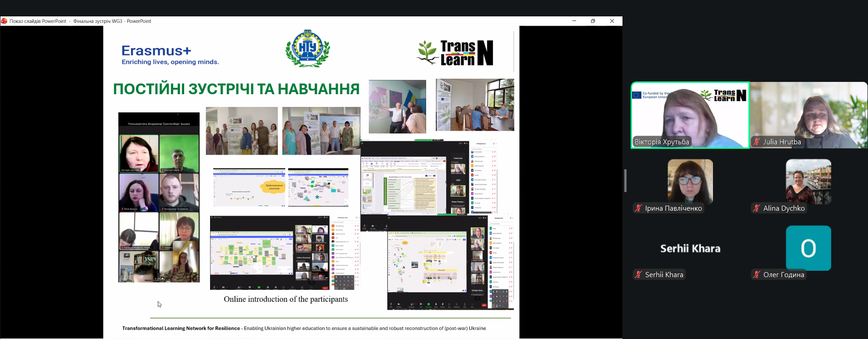Viewport: 868px width, 339px height.
Task: Click Ірина Павліченко's profile picture
Action: [x=690, y=181]
